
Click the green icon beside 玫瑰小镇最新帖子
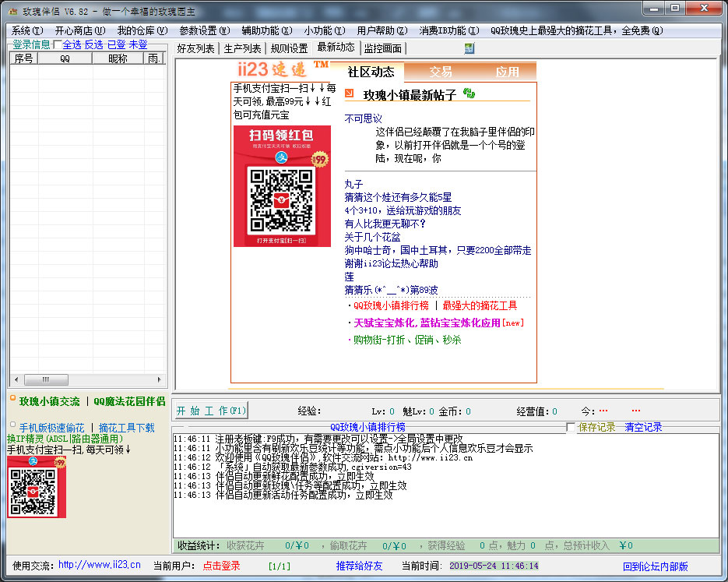tap(469, 93)
